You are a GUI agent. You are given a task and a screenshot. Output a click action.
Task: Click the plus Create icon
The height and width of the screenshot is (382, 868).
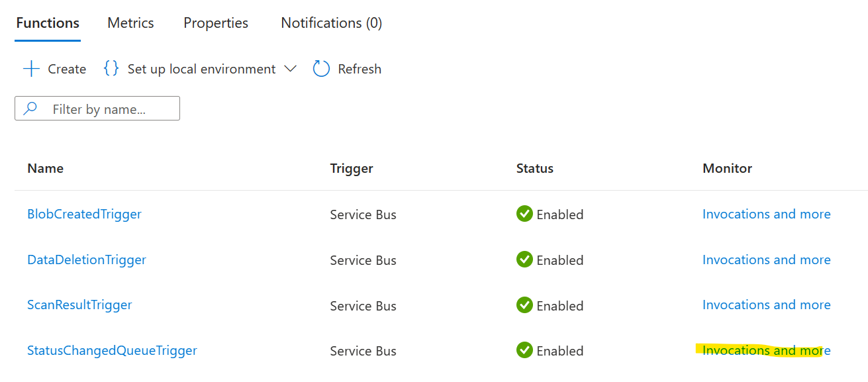coord(31,69)
